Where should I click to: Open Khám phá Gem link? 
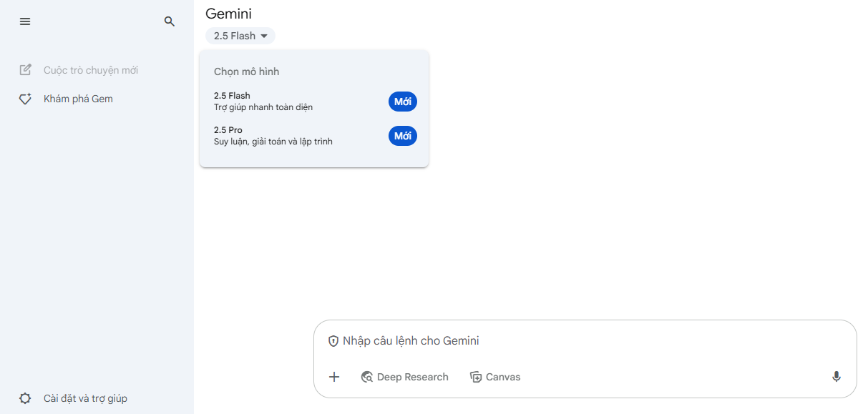click(78, 99)
